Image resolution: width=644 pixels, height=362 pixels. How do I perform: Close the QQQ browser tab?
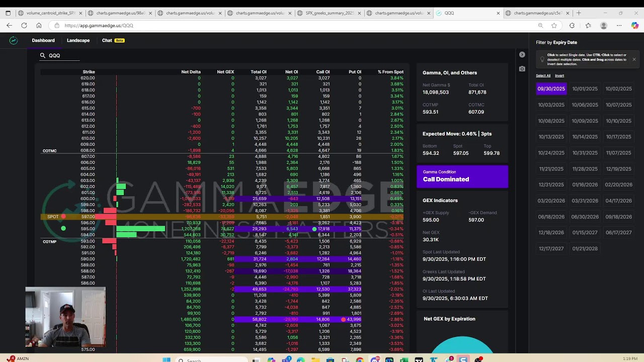pos(498,13)
